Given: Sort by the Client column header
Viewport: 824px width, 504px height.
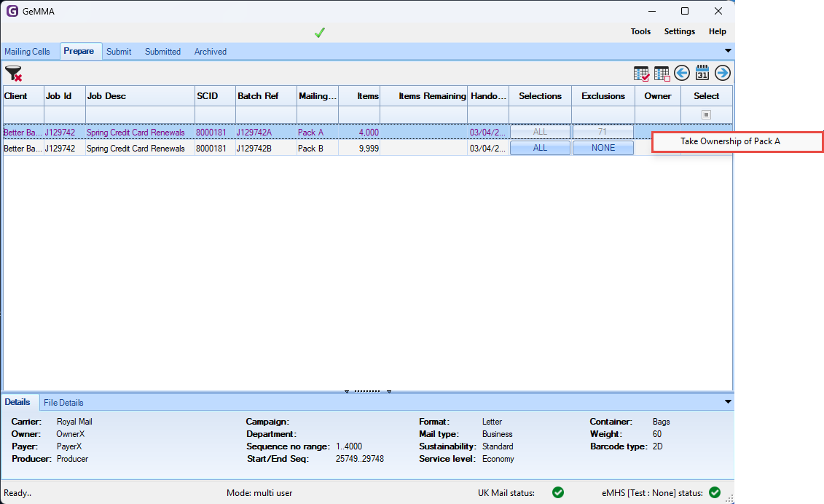Looking at the screenshot, I should 23,96.
